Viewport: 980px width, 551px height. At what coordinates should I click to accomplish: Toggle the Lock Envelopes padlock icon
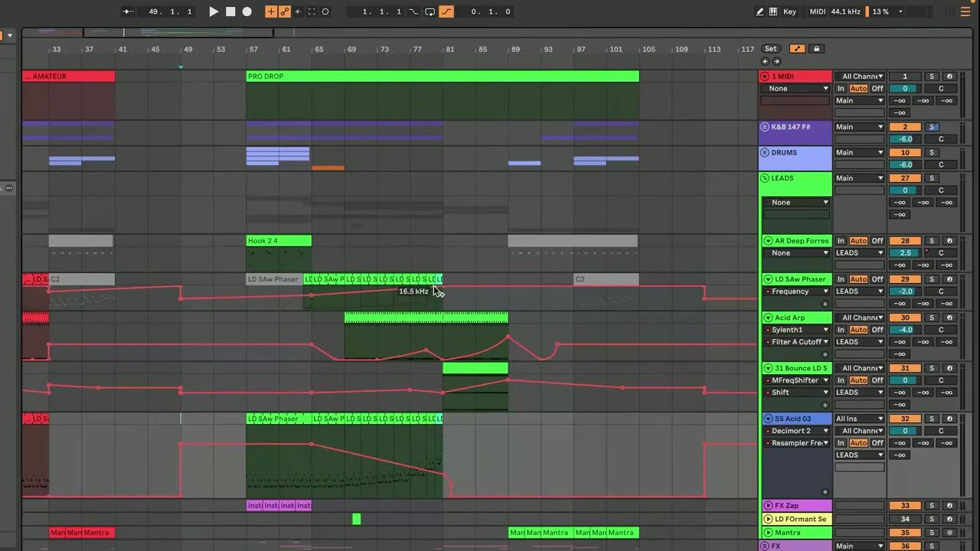coord(816,49)
